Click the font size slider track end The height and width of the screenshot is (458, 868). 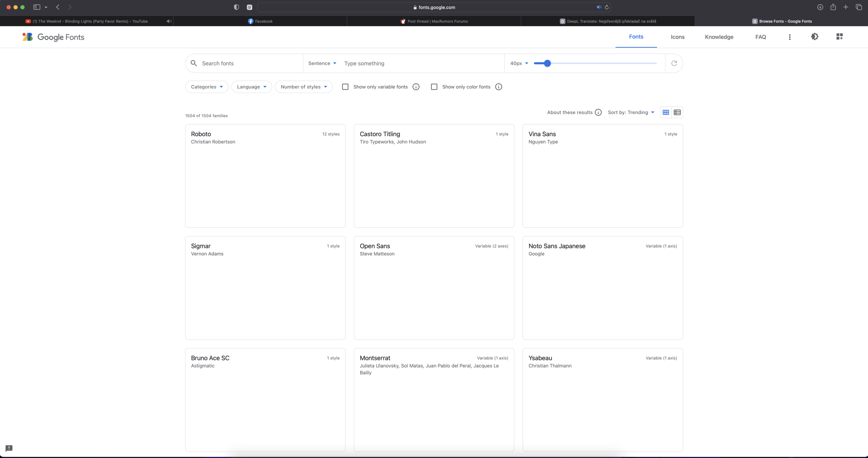655,63
